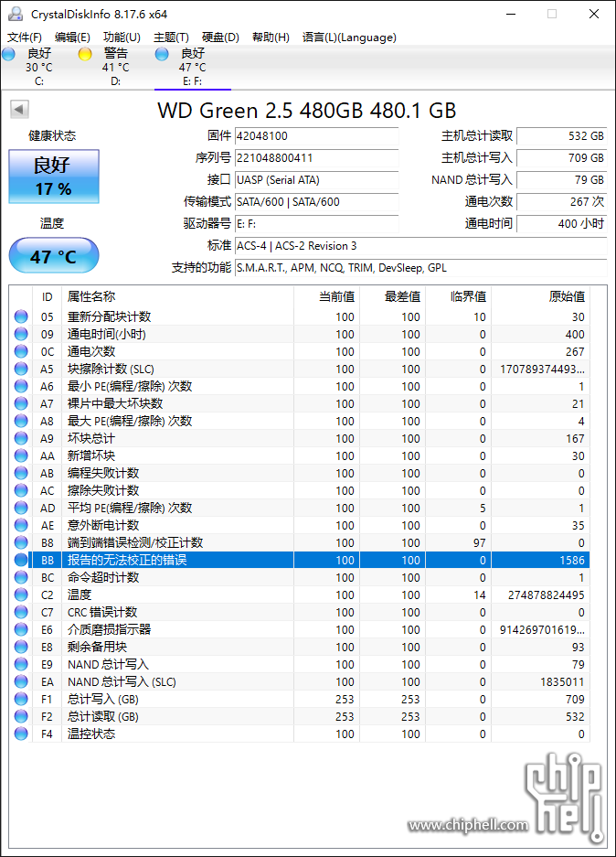
Task: Select row 介质磨损指示器
Action: (299, 629)
